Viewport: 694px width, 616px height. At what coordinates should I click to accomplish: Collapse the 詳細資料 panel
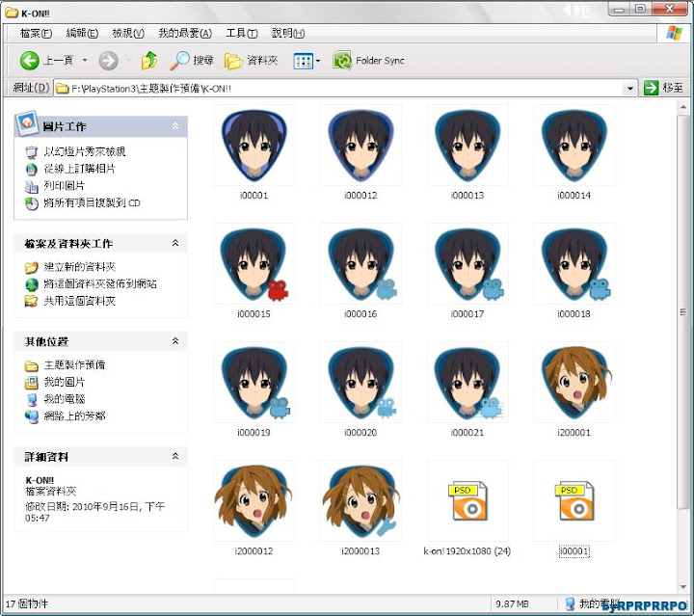[x=174, y=456]
